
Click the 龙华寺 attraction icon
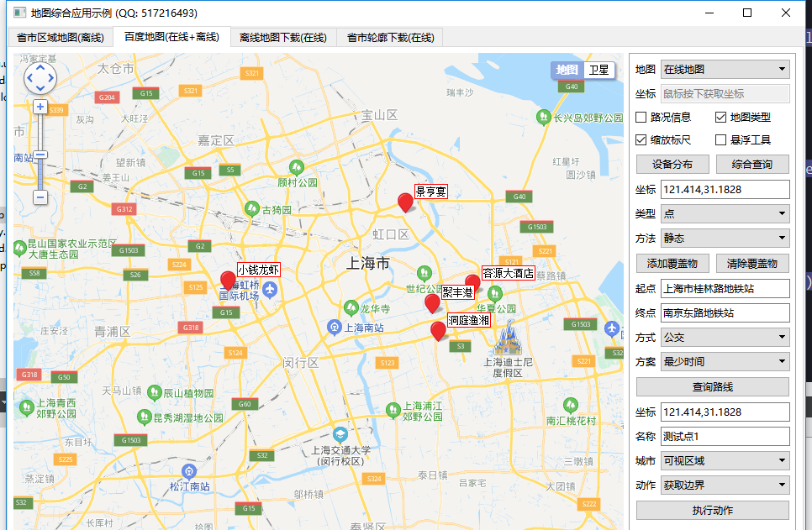[351, 308]
